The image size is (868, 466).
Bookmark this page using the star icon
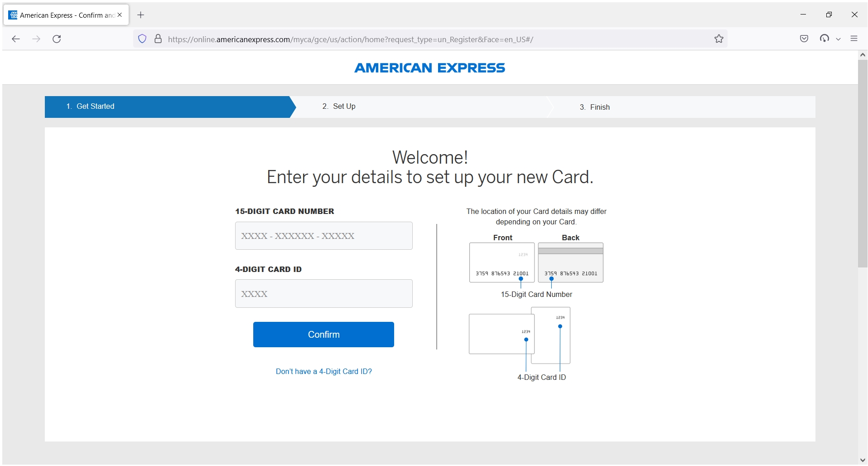[x=719, y=39]
